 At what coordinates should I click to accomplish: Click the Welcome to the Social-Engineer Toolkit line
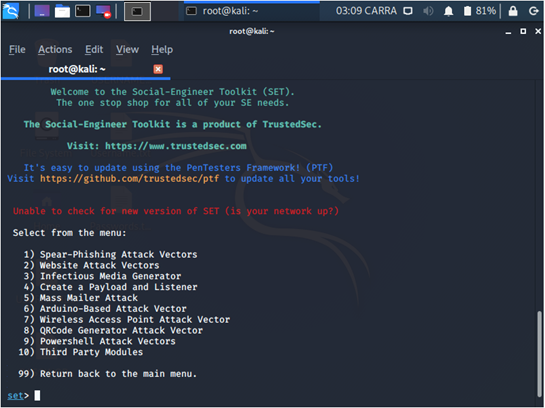coord(172,92)
